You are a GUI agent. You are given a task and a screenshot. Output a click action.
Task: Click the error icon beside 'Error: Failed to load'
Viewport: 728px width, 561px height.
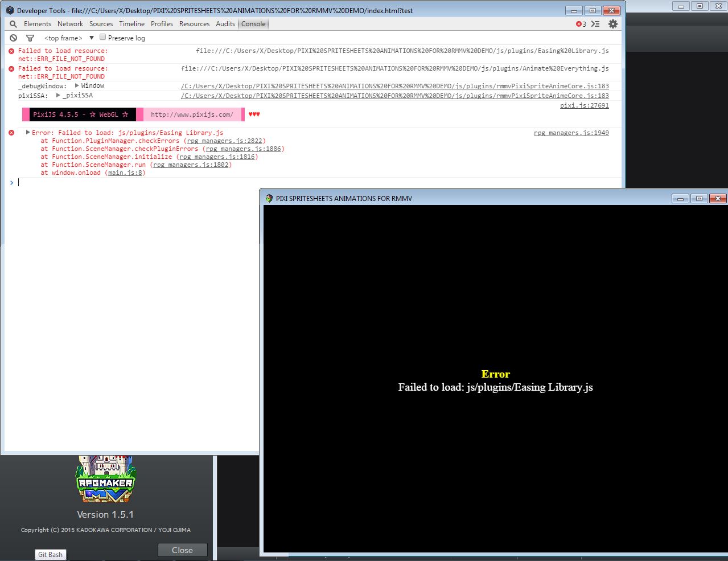11,133
